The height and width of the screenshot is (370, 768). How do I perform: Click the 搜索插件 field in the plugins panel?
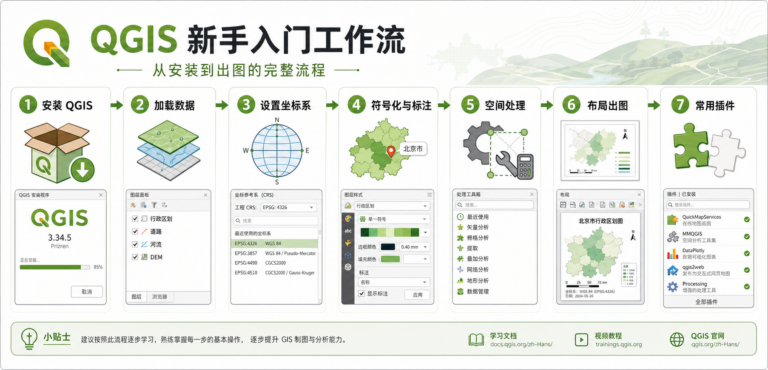(708, 205)
